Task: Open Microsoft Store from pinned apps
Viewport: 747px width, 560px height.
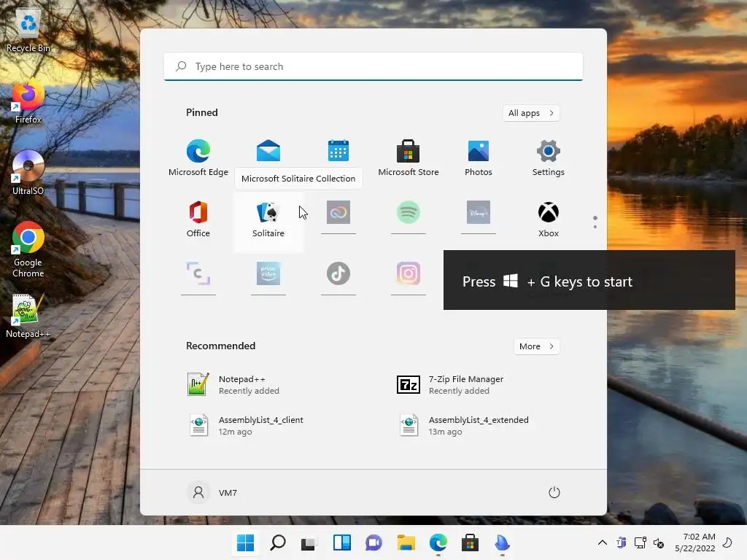Action: [x=409, y=158]
